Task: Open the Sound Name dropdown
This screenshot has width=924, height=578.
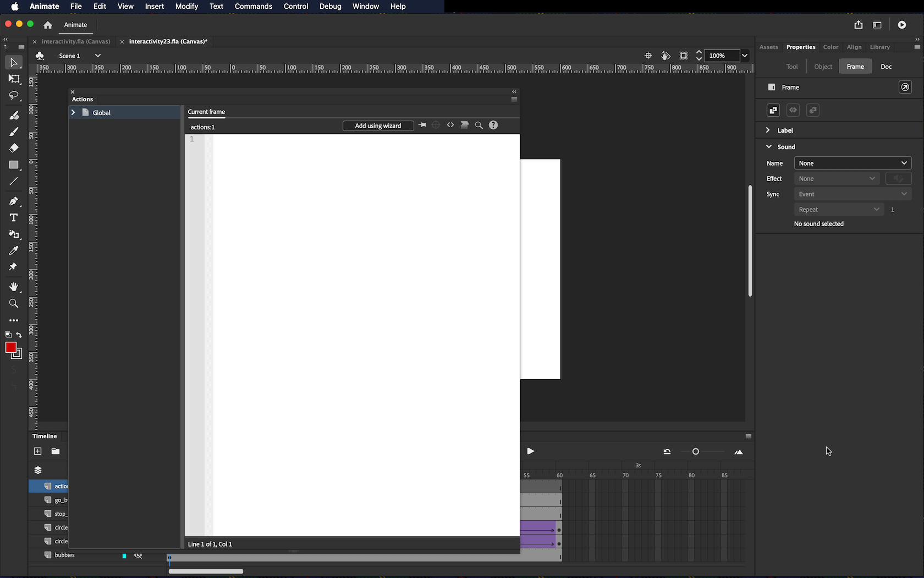Action: pos(853,163)
